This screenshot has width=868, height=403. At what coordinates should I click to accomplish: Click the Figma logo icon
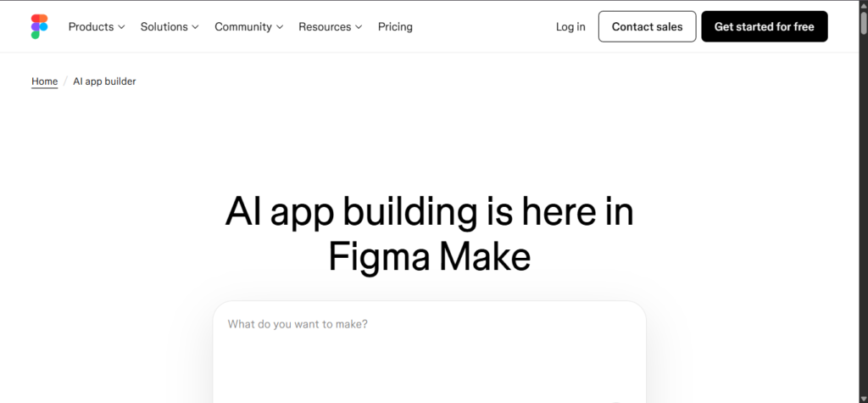point(39,26)
